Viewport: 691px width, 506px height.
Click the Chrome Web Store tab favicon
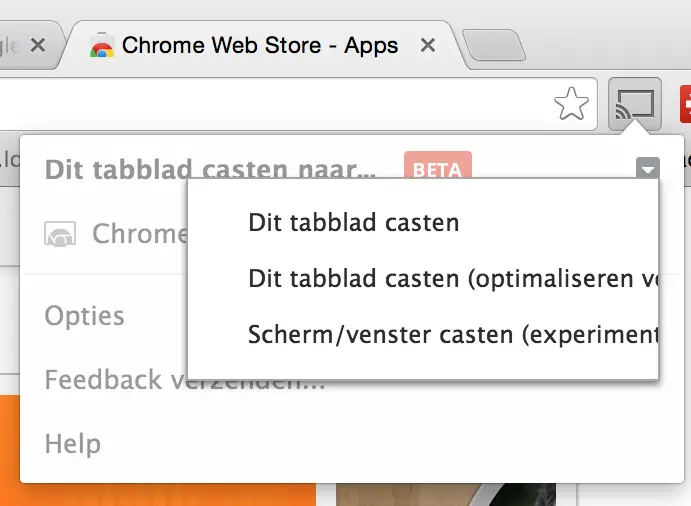coord(102,45)
